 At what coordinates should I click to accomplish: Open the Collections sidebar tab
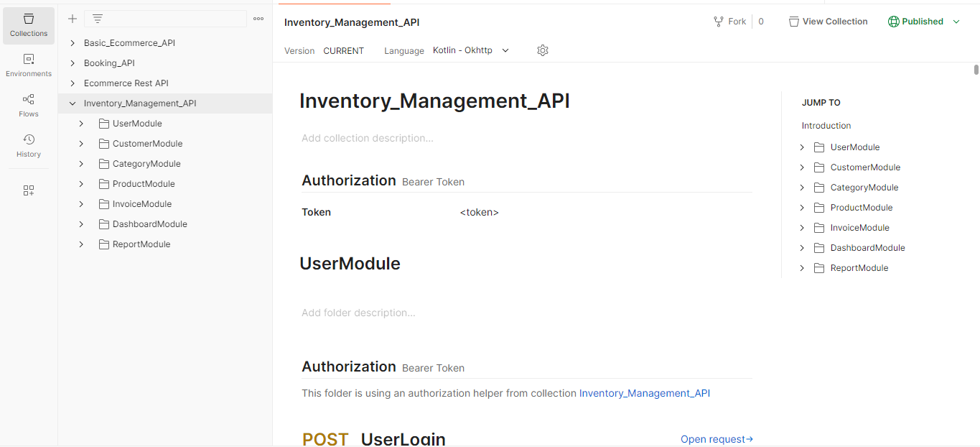pyautogui.click(x=29, y=25)
